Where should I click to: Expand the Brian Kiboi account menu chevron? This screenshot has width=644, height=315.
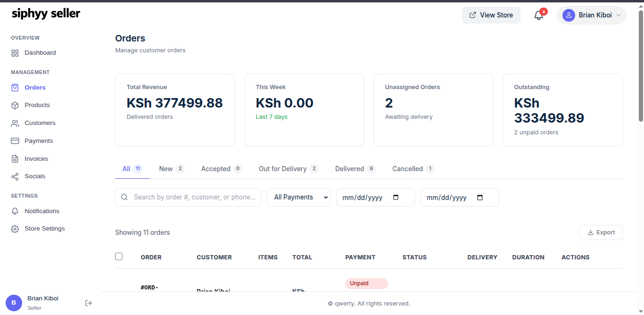click(x=618, y=15)
